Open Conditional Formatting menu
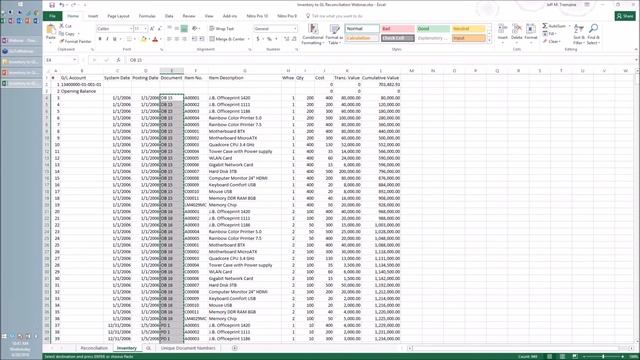The height and width of the screenshot is (360, 640). (x=313, y=34)
